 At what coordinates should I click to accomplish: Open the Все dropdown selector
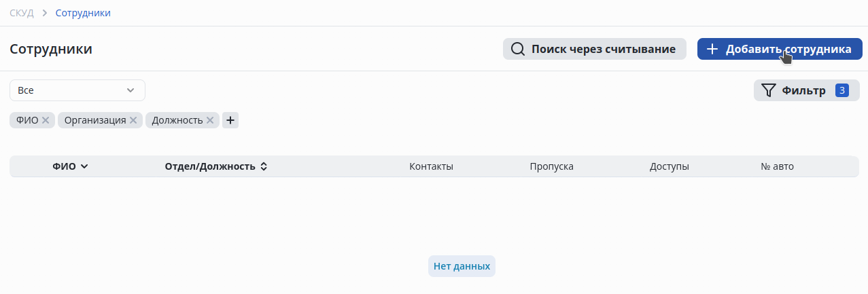pyautogui.click(x=77, y=90)
